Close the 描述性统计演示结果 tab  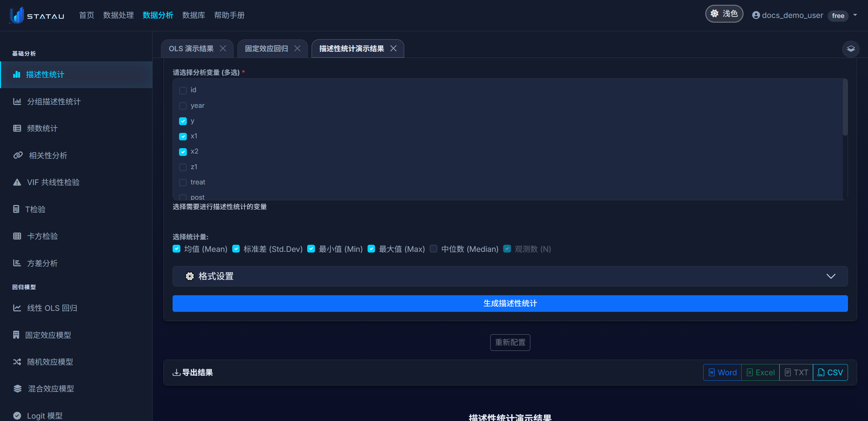pyautogui.click(x=393, y=48)
